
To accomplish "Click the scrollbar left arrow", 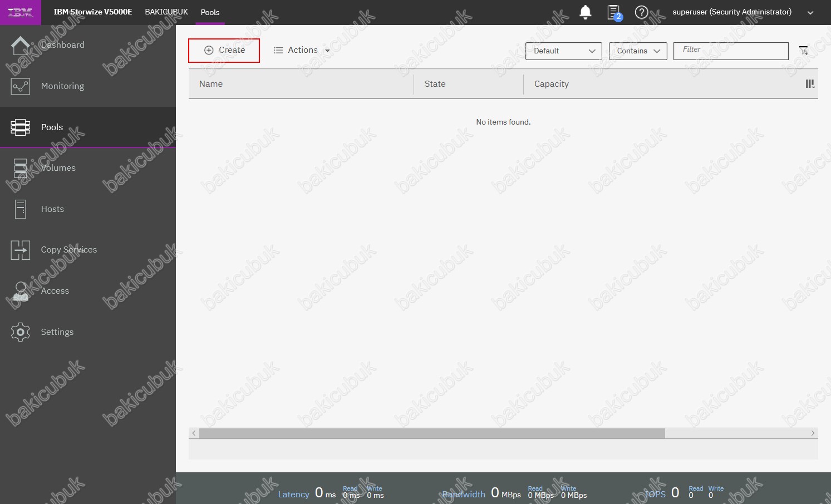I will point(194,433).
